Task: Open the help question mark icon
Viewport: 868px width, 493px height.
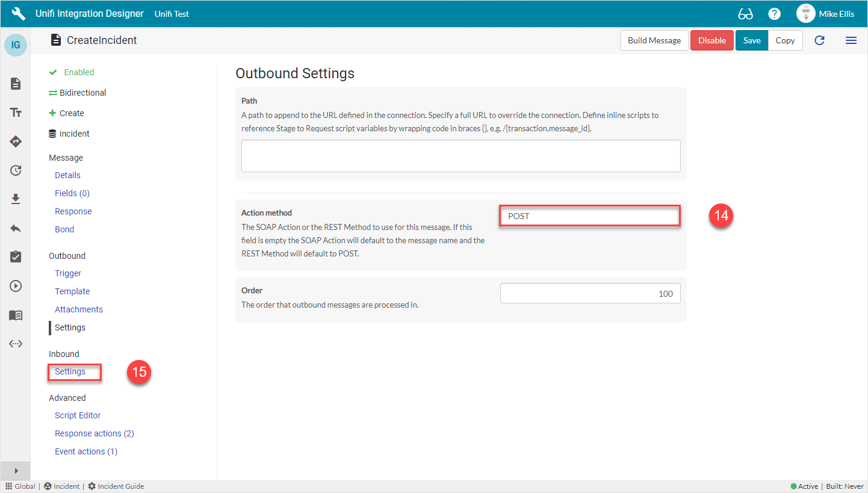Action: click(x=775, y=14)
